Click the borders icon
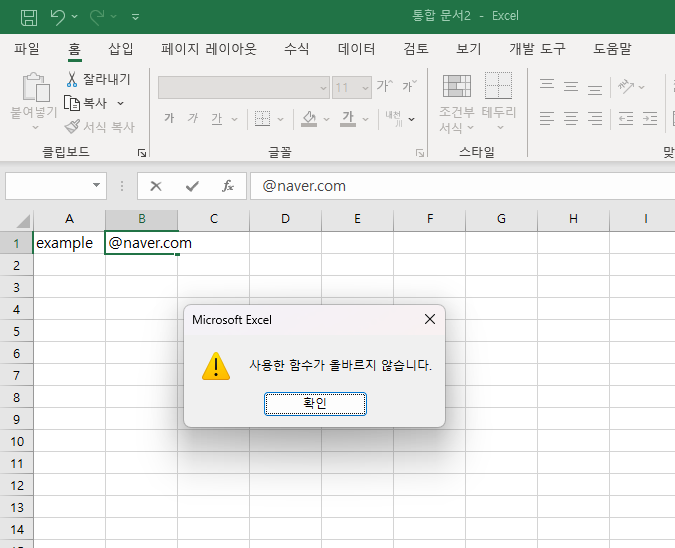Screen dimensions: 675x548 [262, 118]
